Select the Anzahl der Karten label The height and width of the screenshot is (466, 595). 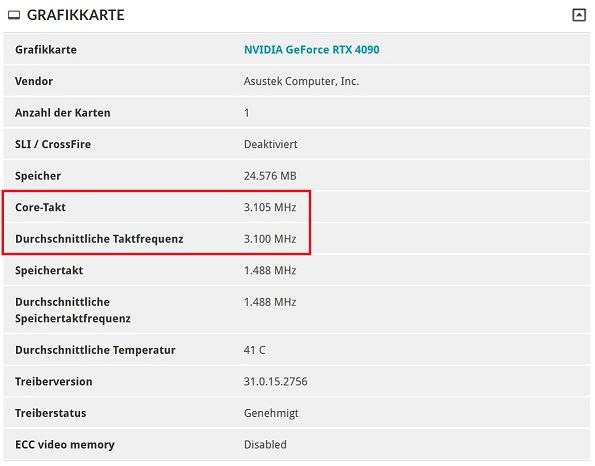tap(63, 113)
